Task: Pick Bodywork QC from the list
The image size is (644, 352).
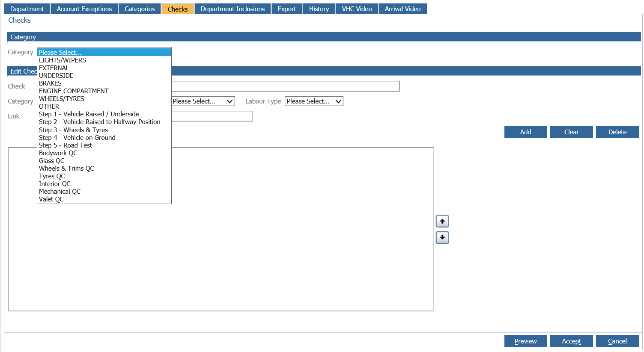Action: coord(104,153)
